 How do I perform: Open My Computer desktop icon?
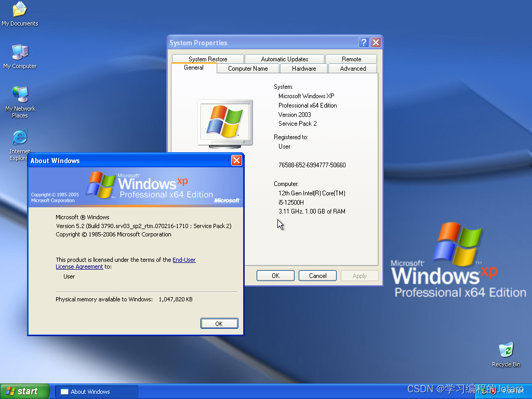pyautogui.click(x=20, y=56)
